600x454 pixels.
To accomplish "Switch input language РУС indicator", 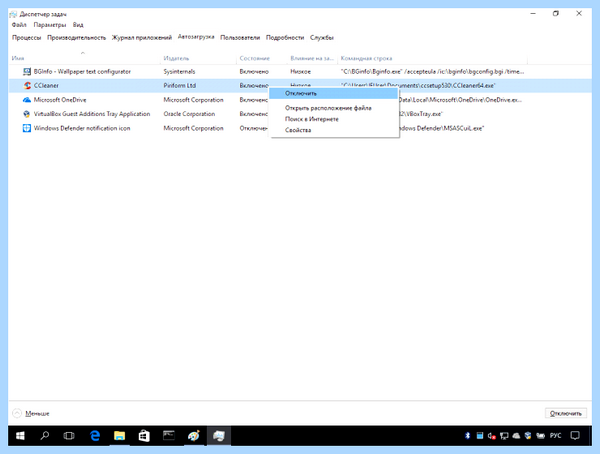I will pyautogui.click(x=555, y=436).
